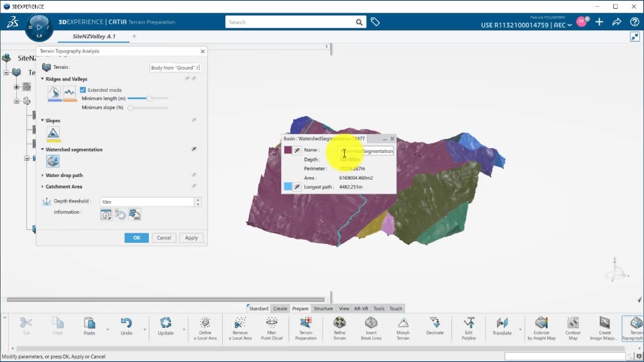Click the tag icon beside search
Screen dimensions: 644x362
tap(375, 22)
